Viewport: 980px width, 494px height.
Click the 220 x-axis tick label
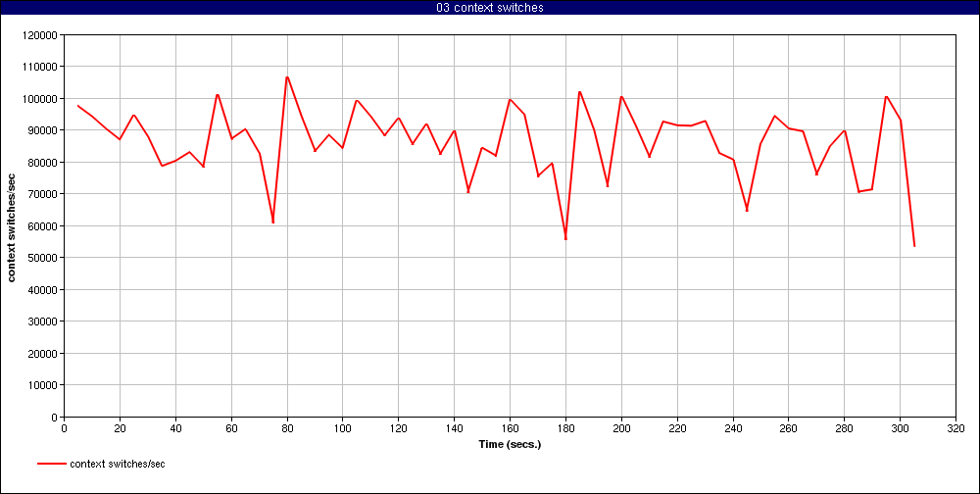pyautogui.click(x=677, y=427)
